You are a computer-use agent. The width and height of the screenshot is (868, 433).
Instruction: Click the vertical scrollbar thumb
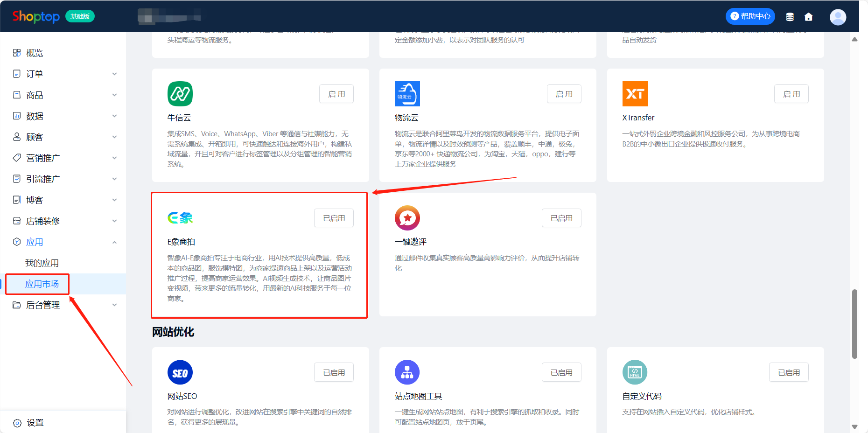coord(854,324)
